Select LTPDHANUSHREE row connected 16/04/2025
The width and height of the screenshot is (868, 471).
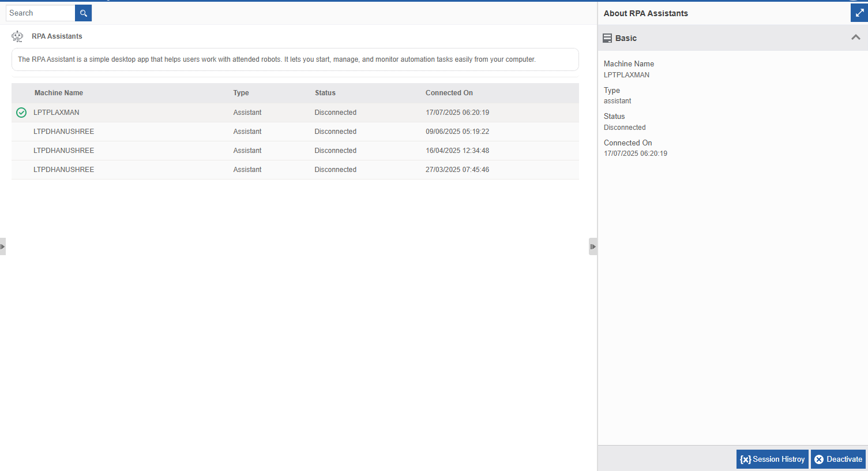coord(295,151)
